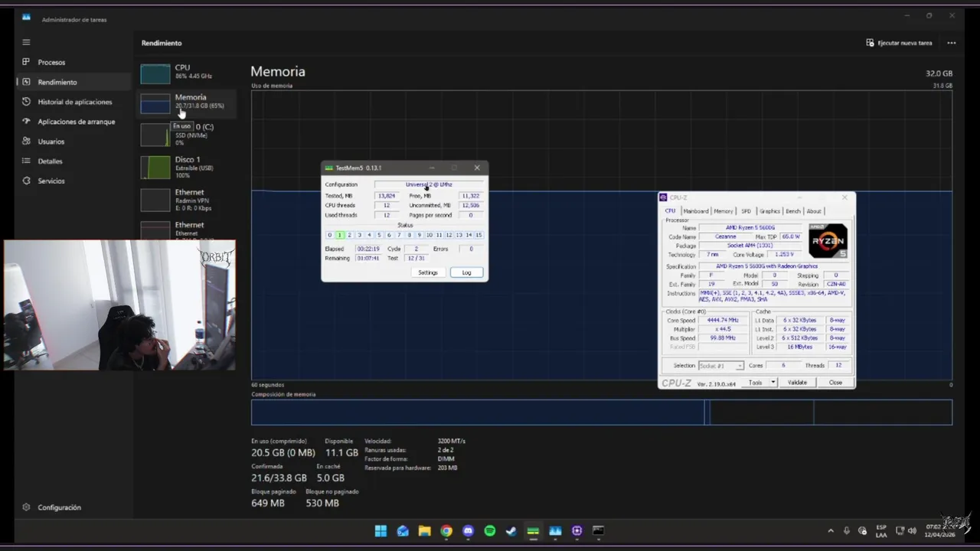Switch to the Mainboard tab in CPU-Z
Image resolution: width=980 pixels, height=551 pixels.
point(695,211)
